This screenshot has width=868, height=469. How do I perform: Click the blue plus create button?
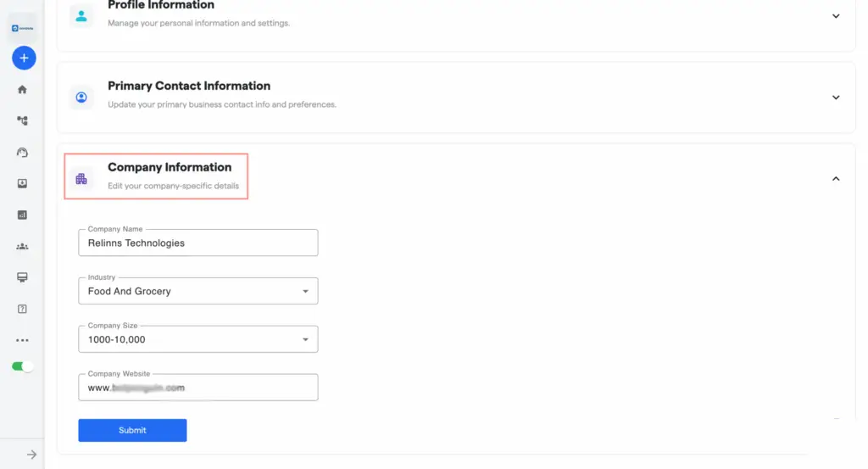click(x=23, y=58)
